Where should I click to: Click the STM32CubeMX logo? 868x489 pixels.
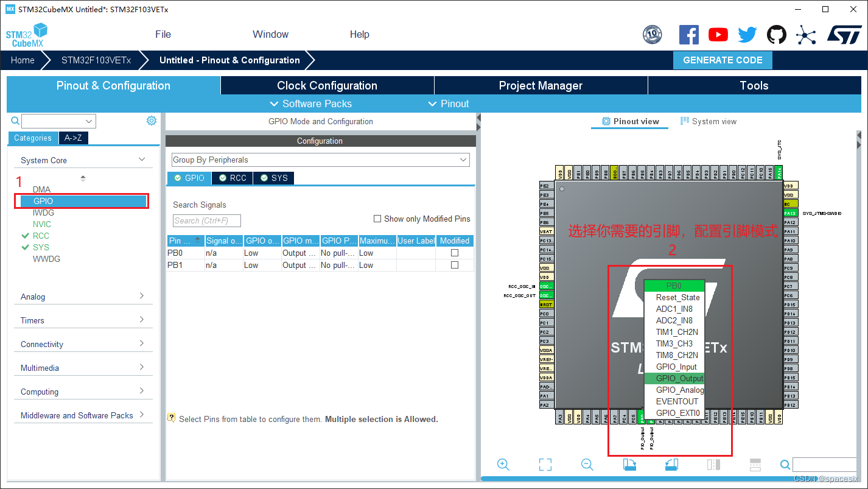click(x=27, y=35)
